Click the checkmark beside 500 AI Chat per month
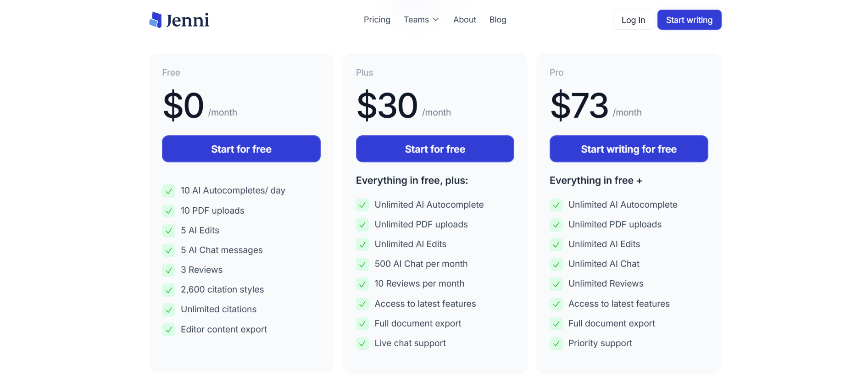Image resolution: width=868 pixels, height=382 pixels. (362, 264)
